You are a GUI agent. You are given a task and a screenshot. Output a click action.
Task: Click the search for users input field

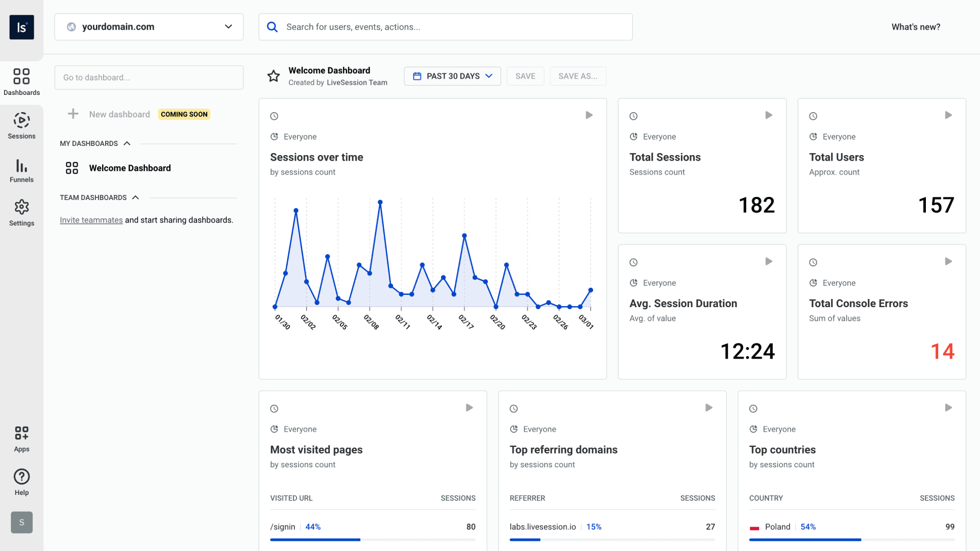tap(445, 27)
